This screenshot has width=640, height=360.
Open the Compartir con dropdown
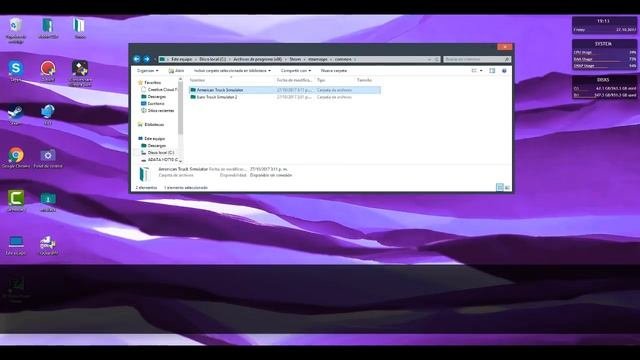(x=296, y=71)
